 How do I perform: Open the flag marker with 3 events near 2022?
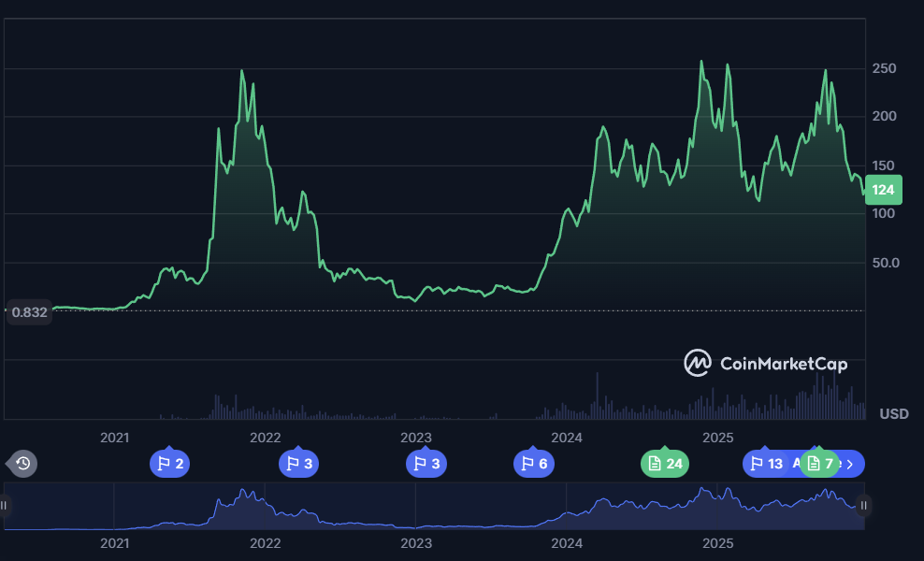click(298, 463)
